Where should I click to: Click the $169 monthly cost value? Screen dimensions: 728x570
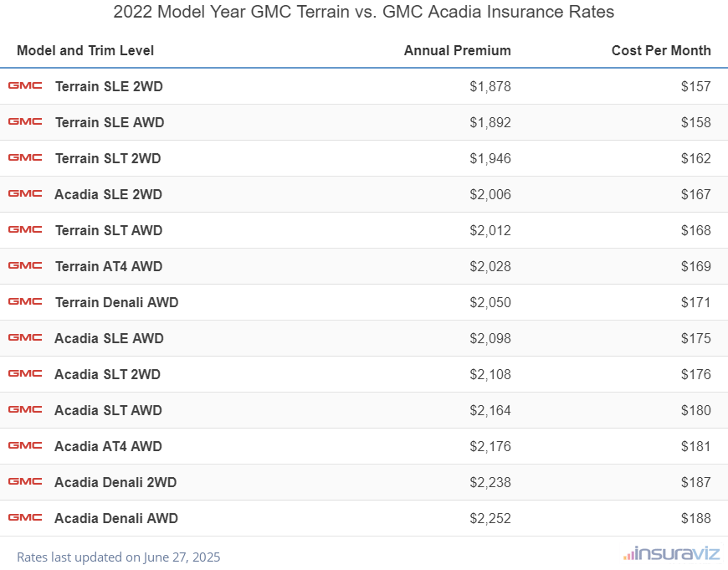(x=696, y=266)
